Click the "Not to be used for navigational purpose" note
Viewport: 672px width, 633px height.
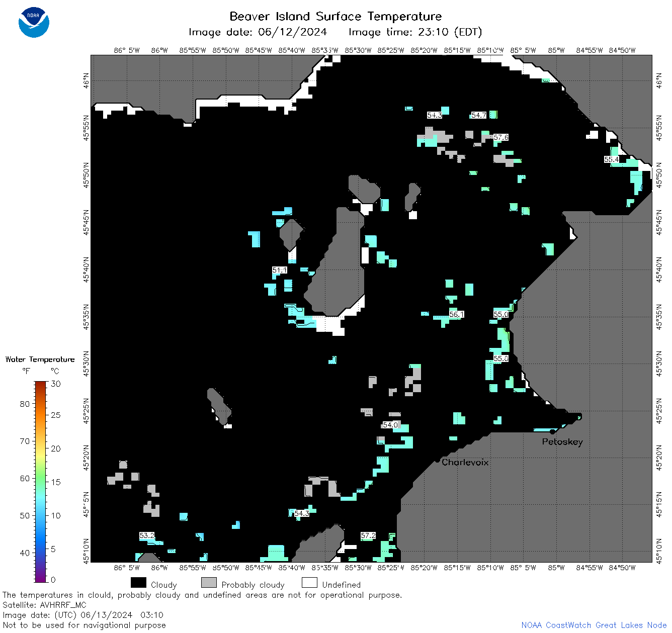pos(84,625)
